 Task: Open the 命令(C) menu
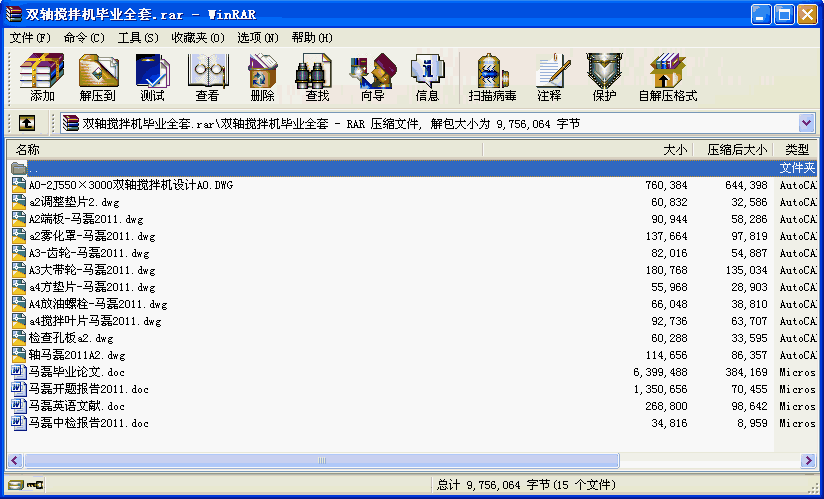click(x=84, y=38)
